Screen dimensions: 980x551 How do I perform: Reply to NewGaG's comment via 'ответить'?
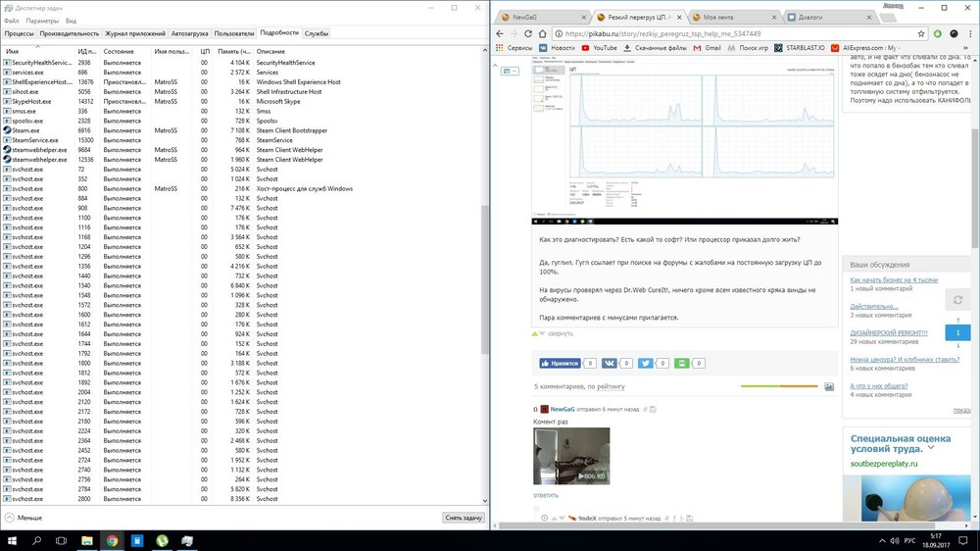pos(545,495)
